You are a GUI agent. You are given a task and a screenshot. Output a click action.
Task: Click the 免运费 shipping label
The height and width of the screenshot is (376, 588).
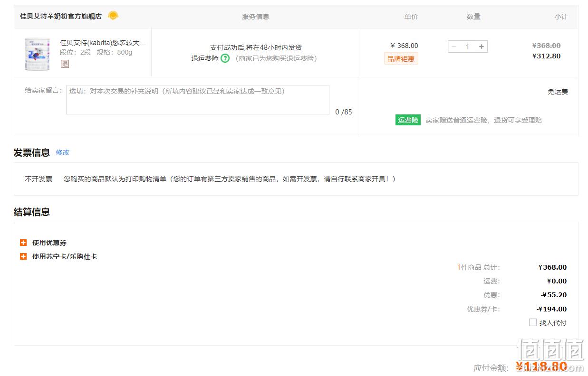tap(558, 92)
